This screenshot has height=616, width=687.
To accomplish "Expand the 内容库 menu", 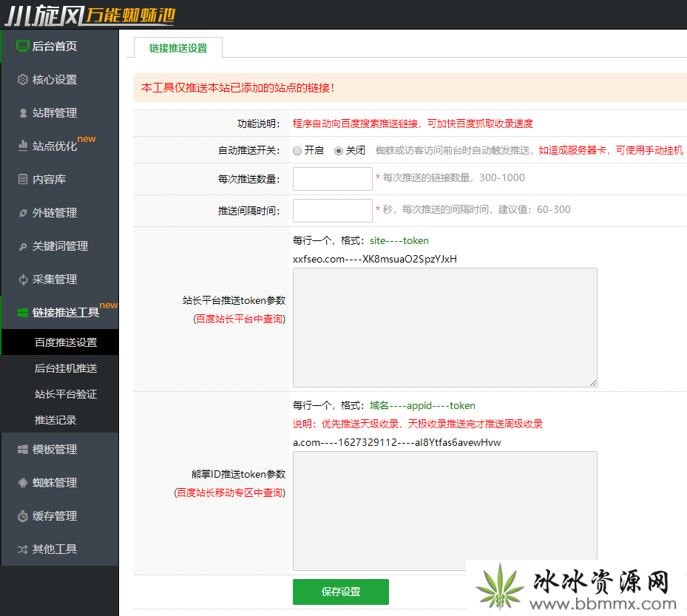I will [60, 179].
